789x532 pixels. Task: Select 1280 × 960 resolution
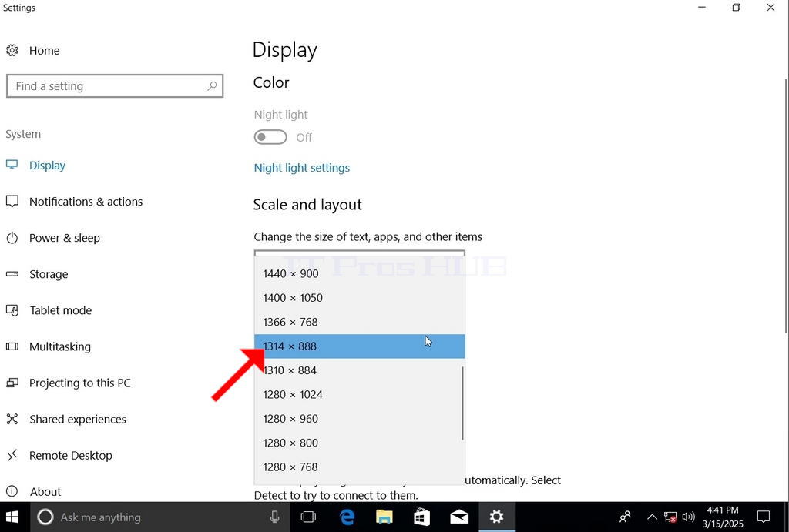click(x=359, y=419)
